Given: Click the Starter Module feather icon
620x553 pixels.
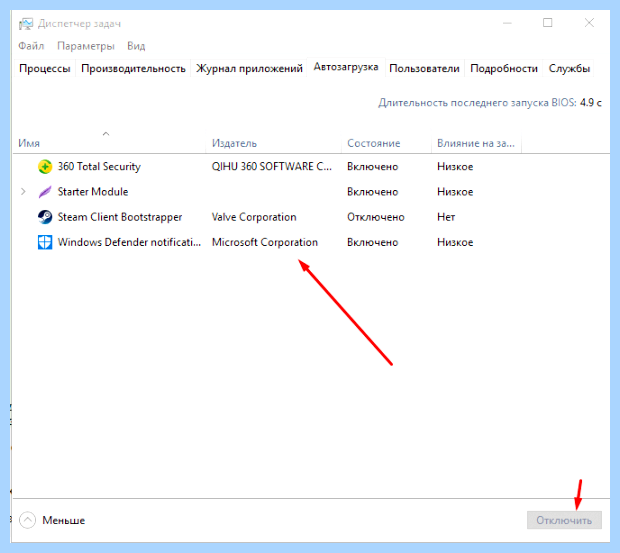Looking at the screenshot, I should pos(45,192).
